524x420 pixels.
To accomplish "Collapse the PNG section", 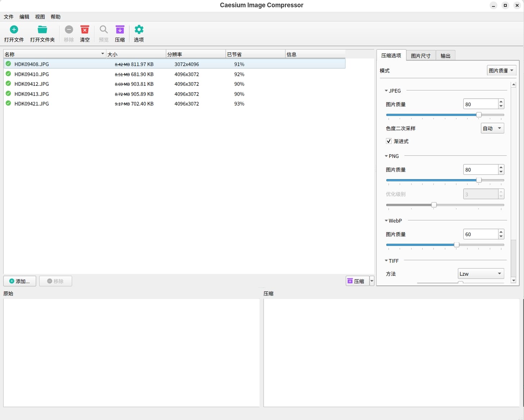I will point(386,156).
